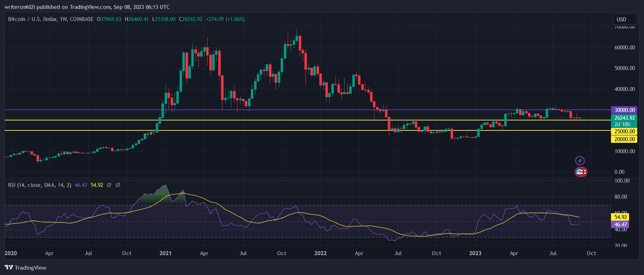This screenshot has height=275, width=644.
Task: Click the RSI indicator legend title
Action: [x=39, y=185]
